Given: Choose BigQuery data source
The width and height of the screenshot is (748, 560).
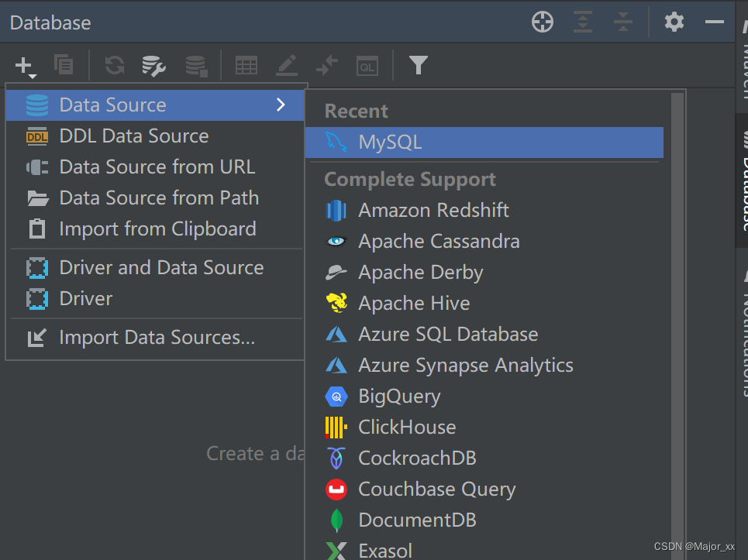Looking at the screenshot, I should point(484,396).
